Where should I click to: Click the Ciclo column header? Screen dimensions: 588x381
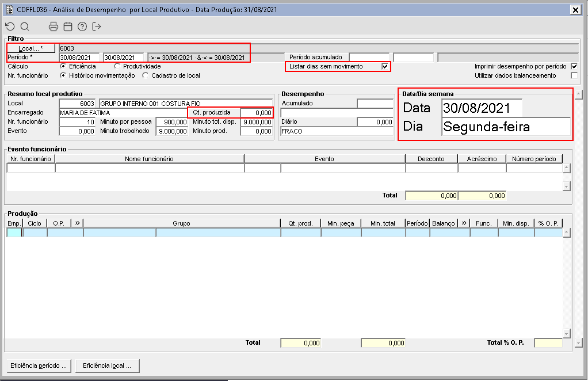click(x=35, y=223)
